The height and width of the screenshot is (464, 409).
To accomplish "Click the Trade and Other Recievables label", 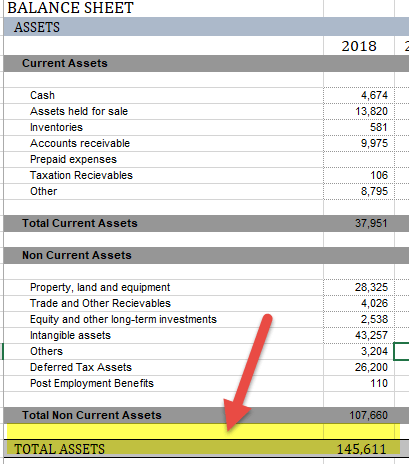I will (100, 303).
